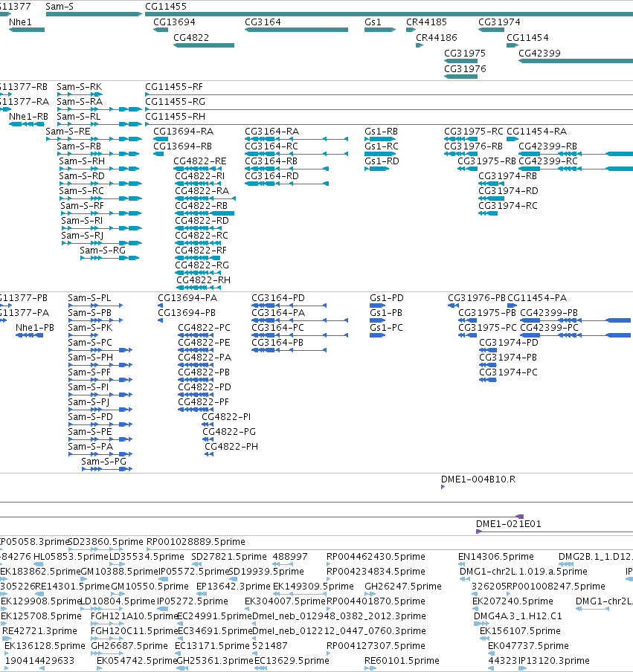Click transcript CG4822-RB
This screenshot has width=633, height=672.
[x=201, y=206]
